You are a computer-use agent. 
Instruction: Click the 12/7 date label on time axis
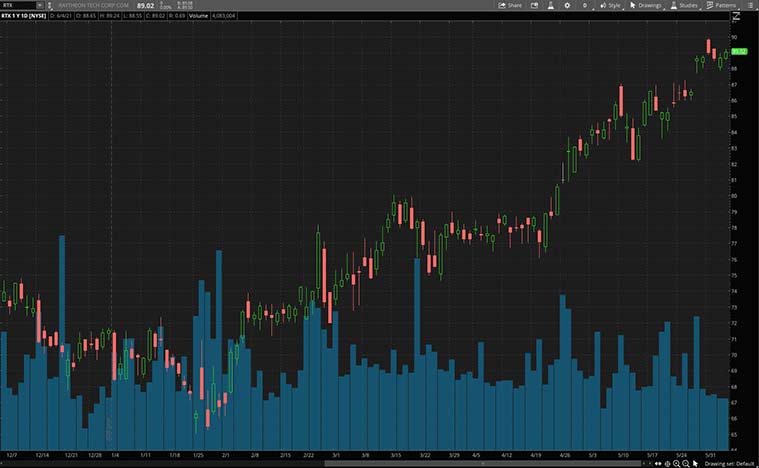pos(12,455)
